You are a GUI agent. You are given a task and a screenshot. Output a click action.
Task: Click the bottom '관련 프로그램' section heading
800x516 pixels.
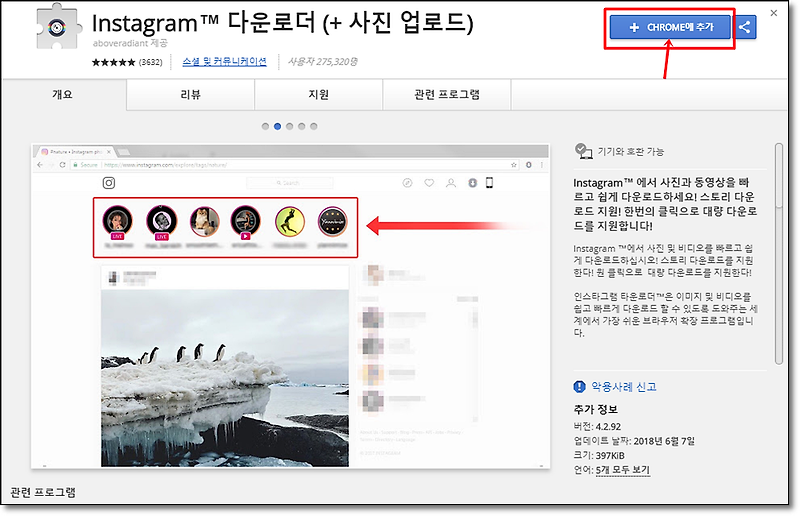click(x=43, y=493)
